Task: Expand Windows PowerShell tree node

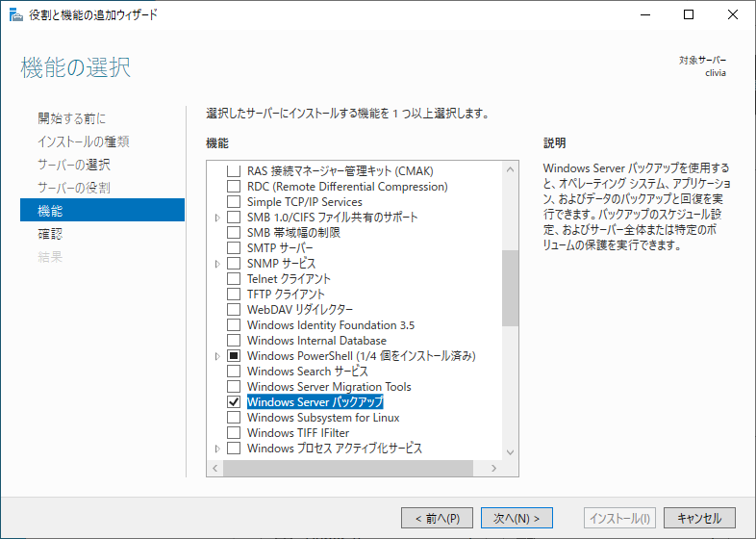Action: point(217,356)
